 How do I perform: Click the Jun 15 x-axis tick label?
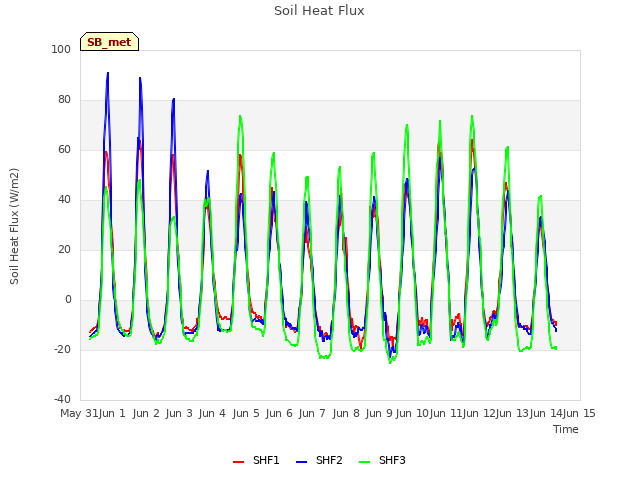click(x=579, y=413)
